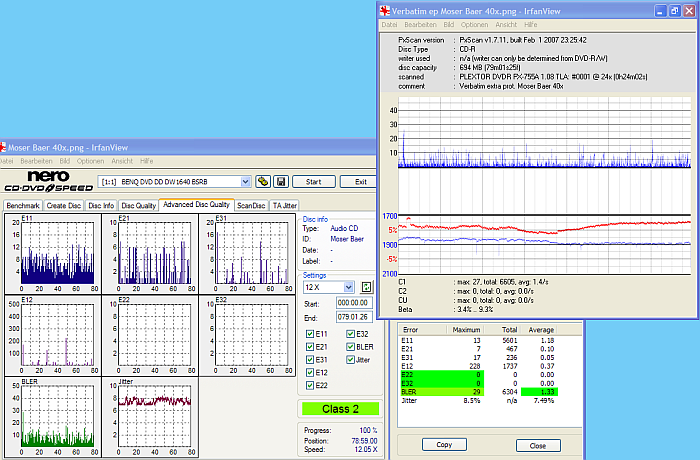Switch to the ScanDisc tab
The height and width of the screenshot is (460, 700).
(x=251, y=205)
